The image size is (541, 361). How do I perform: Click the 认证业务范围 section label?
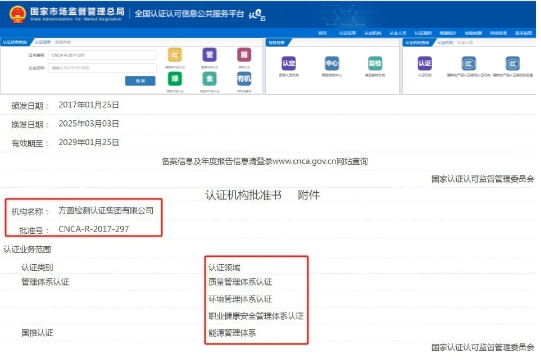coord(27,249)
